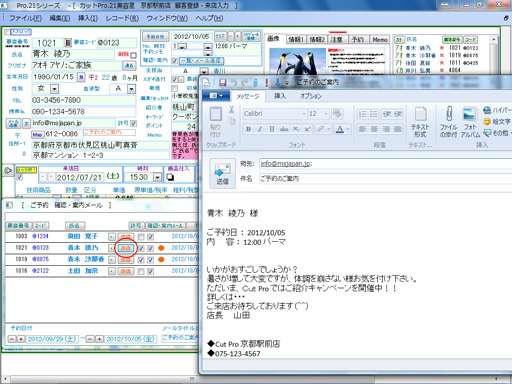Click the attach file paperclip in ribbon
This screenshot has width=512, height=384.
pos(449,114)
